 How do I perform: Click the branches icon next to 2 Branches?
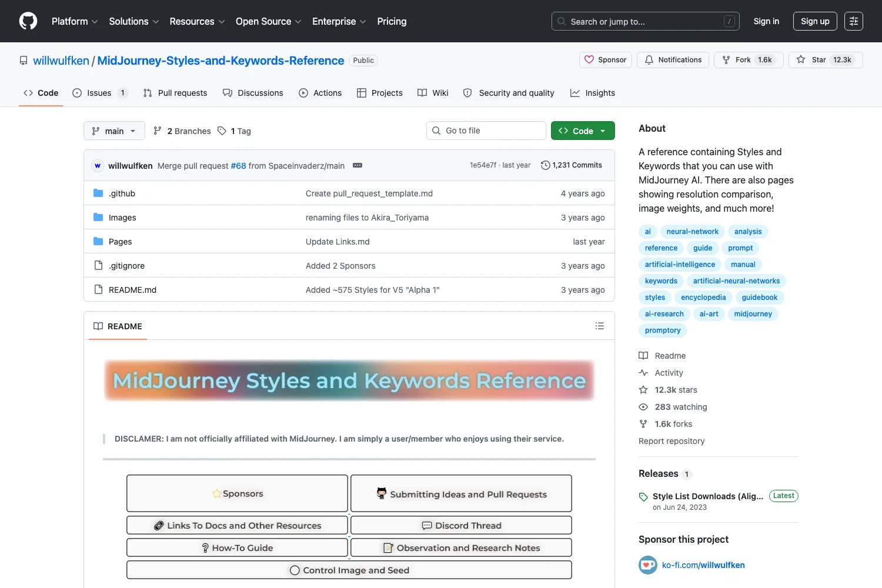point(158,131)
